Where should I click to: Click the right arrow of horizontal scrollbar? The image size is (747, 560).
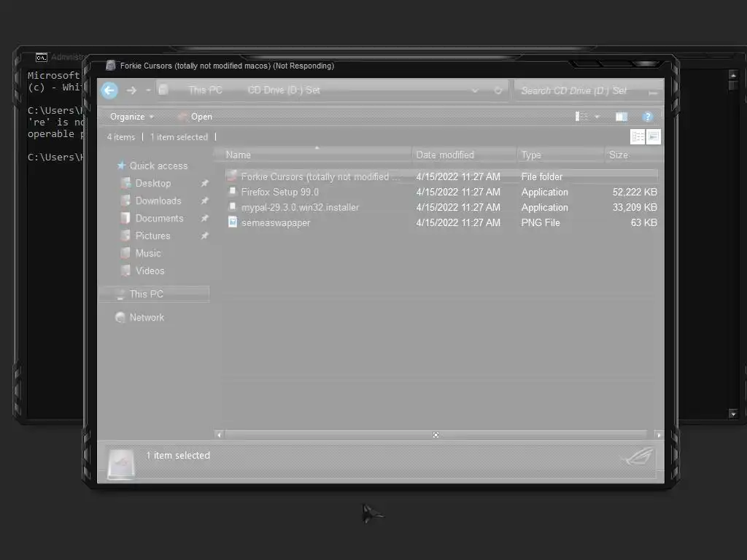659,435
